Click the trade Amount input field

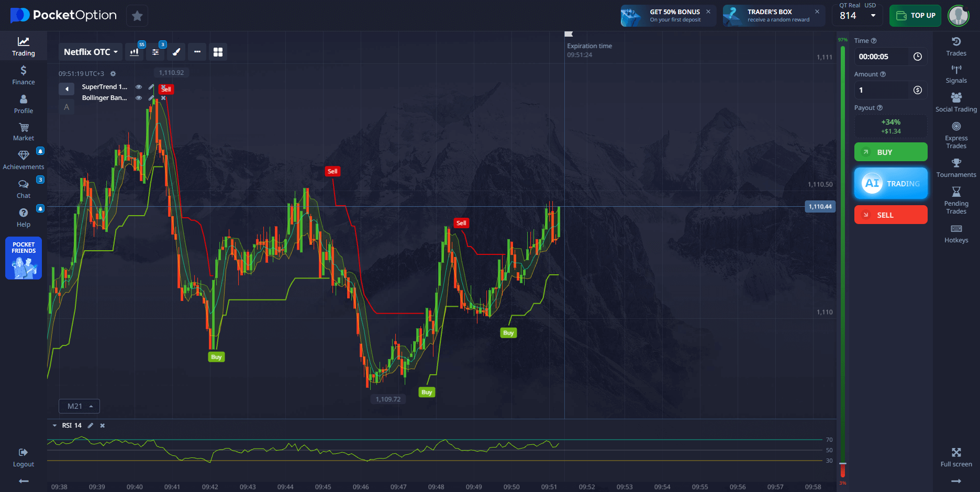(882, 90)
